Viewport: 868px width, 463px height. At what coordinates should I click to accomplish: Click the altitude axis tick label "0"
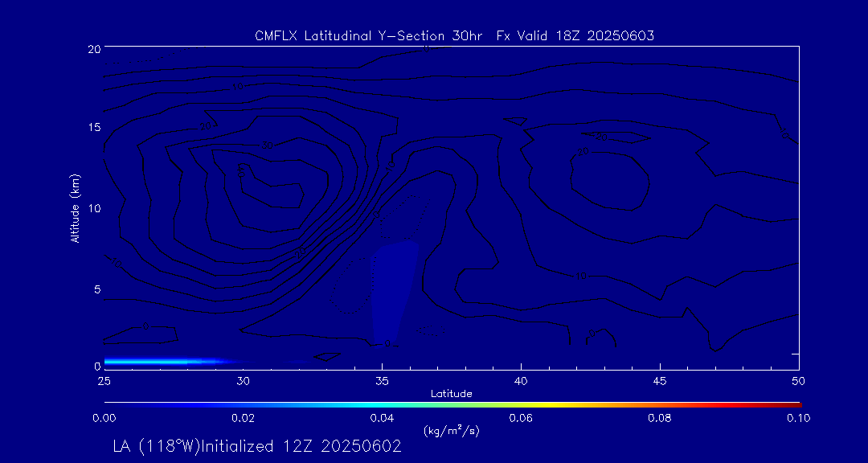click(x=97, y=366)
